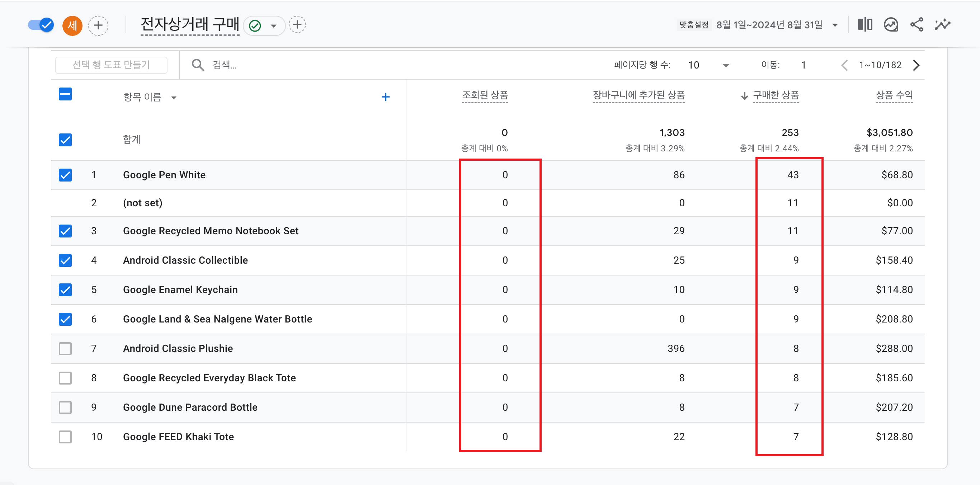The height and width of the screenshot is (485, 980).
Task: Open the date range dropdown
Action: [835, 25]
